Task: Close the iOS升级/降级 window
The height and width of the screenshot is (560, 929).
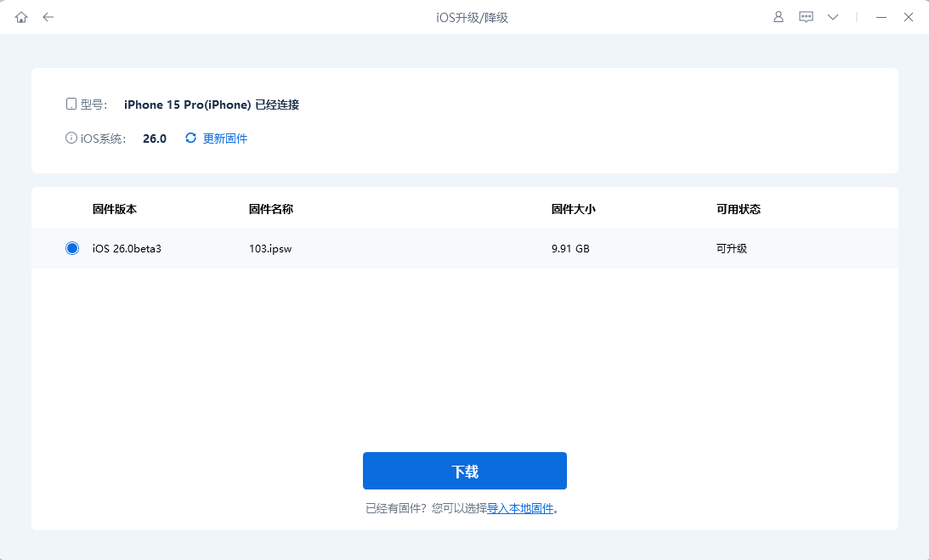Action: 909,17
